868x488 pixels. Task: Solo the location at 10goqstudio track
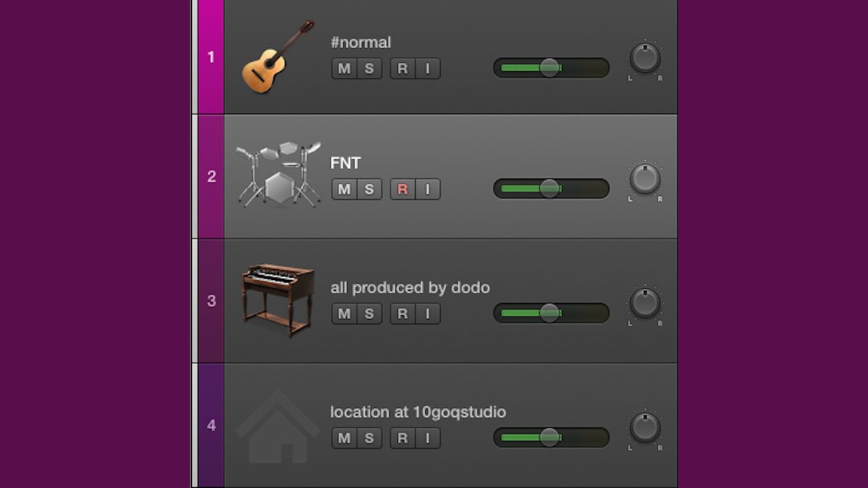[x=369, y=439]
